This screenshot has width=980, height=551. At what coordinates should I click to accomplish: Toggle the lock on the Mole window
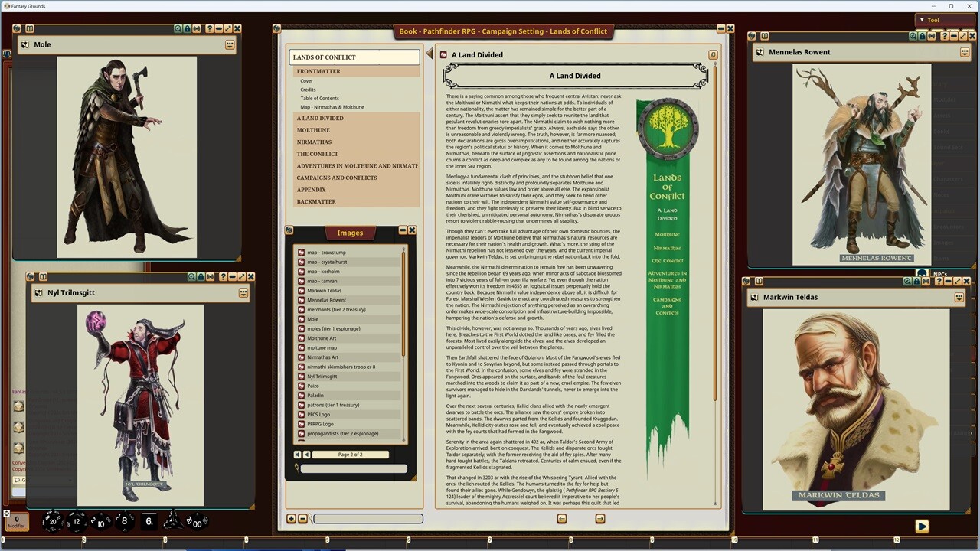pos(188,29)
